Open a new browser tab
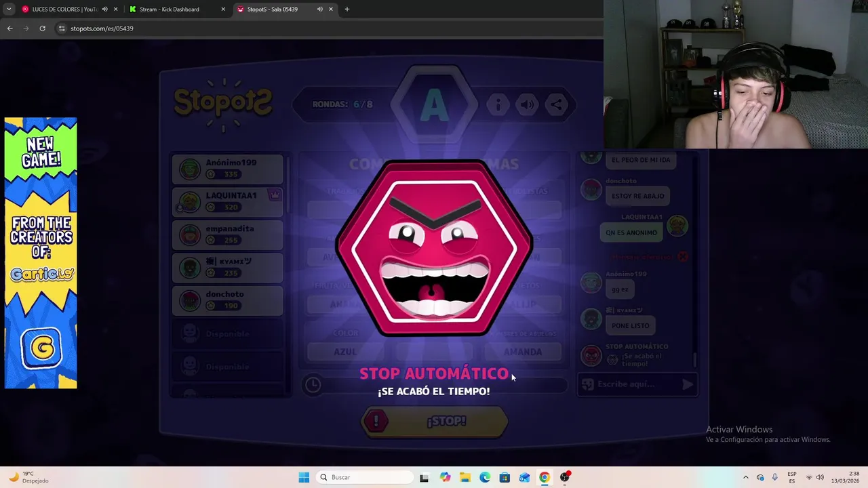The width and height of the screenshot is (868, 488). click(x=347, y=9)
